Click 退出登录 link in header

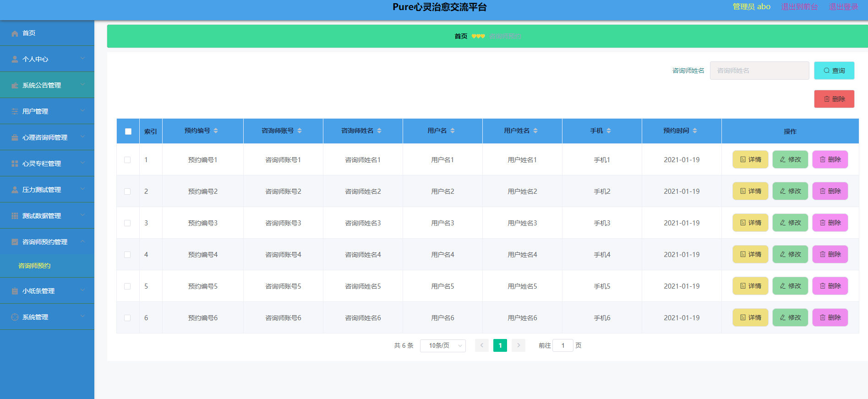pyautogui.click(x=843, y=7)
